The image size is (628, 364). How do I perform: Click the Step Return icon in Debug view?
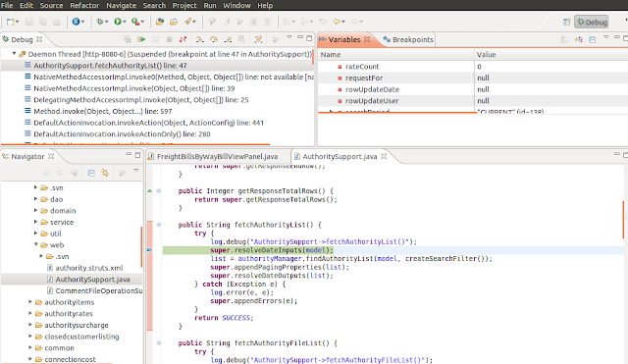coord(228,39)
